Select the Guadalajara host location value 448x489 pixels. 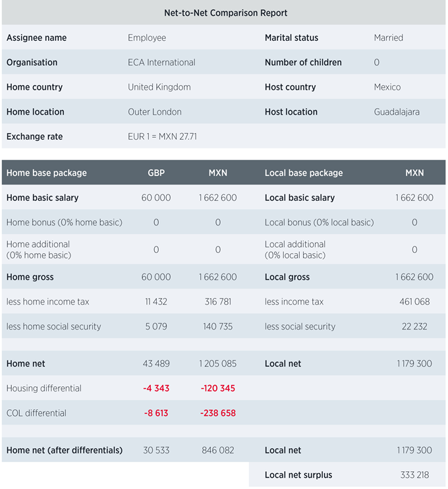(x=397, y=112)
